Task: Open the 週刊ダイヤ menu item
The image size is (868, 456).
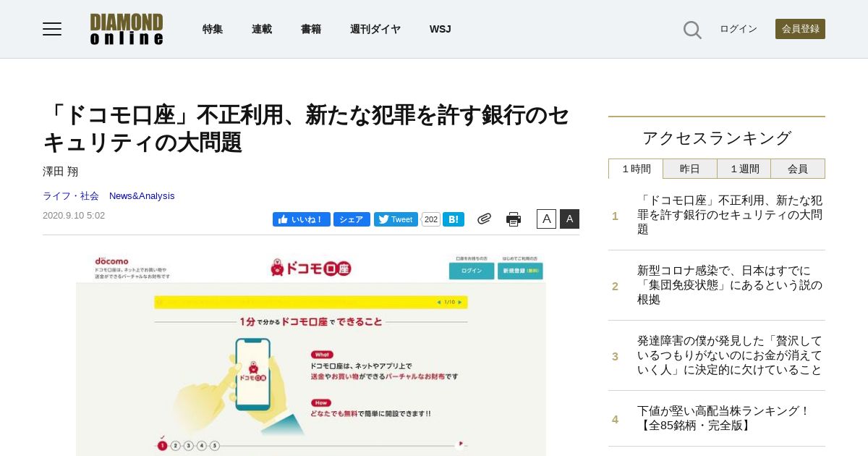Action: pos(375,29)
